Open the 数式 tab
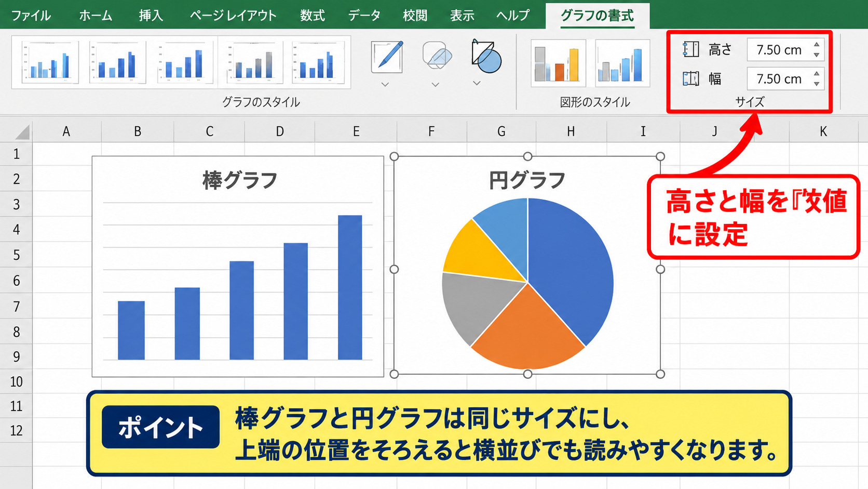This screenshot has height=489, width=868. (313, 16)
